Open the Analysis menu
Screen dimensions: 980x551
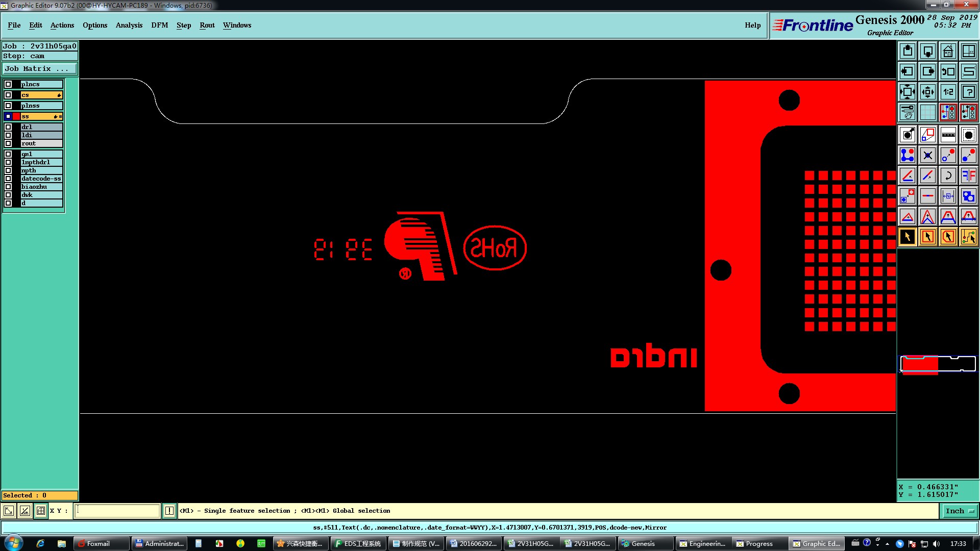point(129,25)
